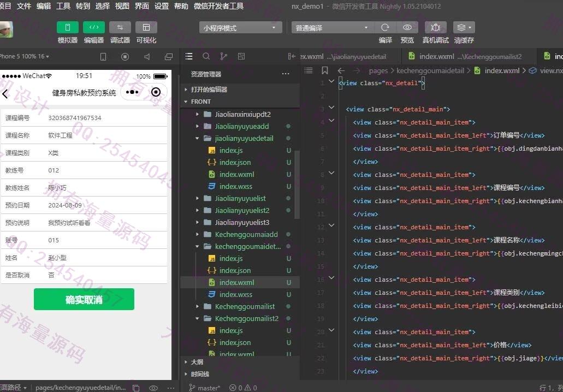Toggle the simulator mute speaker icon
Screen dimensions: 563x392
pos(147,57)
